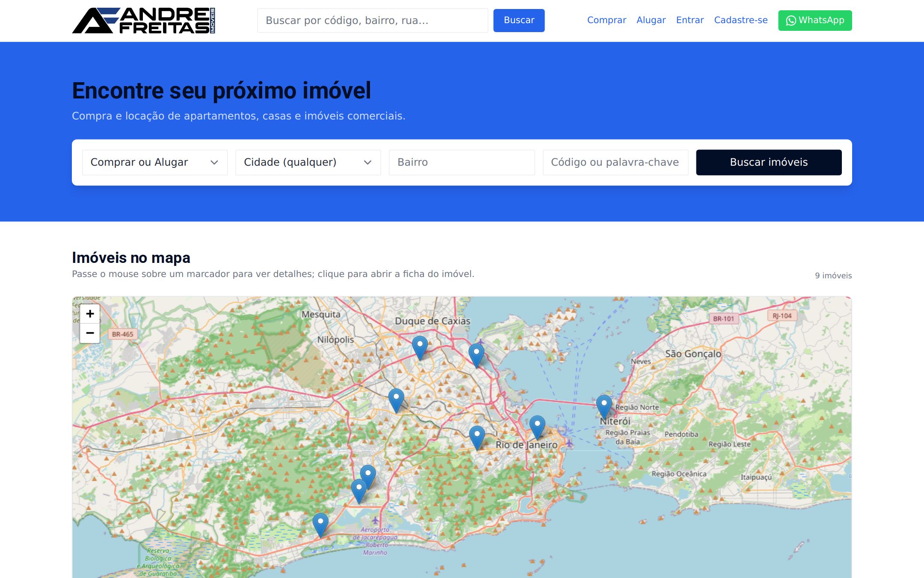Focus the Código ou palavra-chave field
This screenshot has height=578, width=924.
[x=615, y=162]
